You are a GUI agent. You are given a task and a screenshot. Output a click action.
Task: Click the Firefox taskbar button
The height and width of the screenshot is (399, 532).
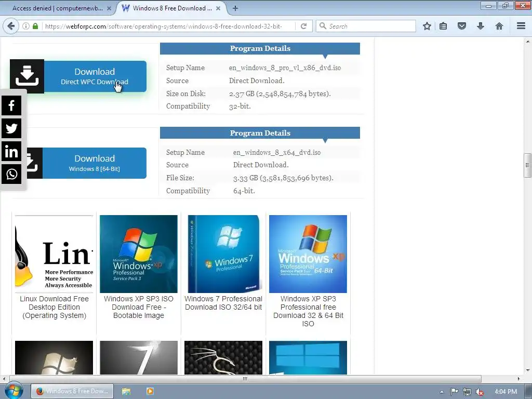(72, 391)
